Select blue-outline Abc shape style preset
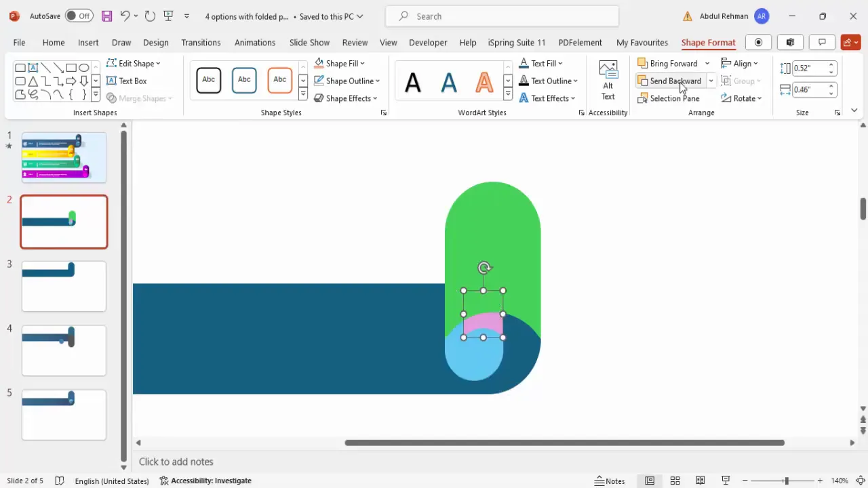 point(244,80)
